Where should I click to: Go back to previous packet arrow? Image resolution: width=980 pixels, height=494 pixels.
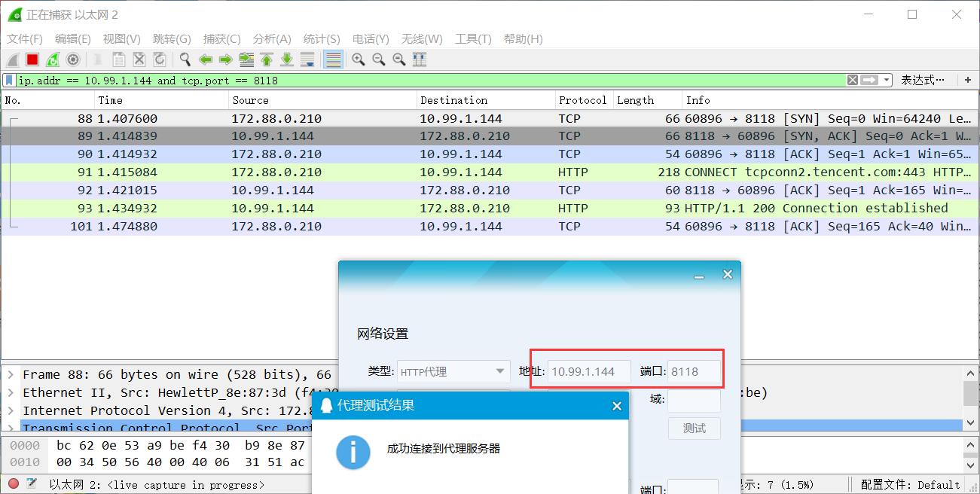coord(205,59)
